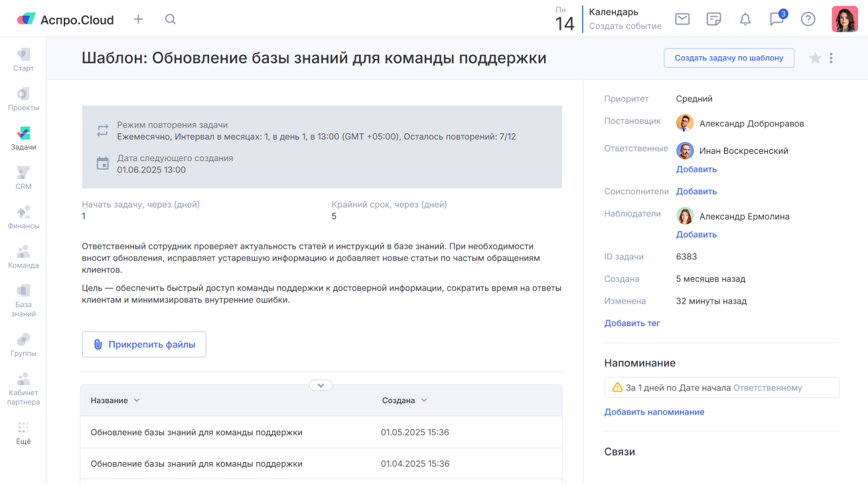The image size is (868, 484).
Task: Open the three-dot more options menu
Action: pyautogui.click(x=831, y=58)
